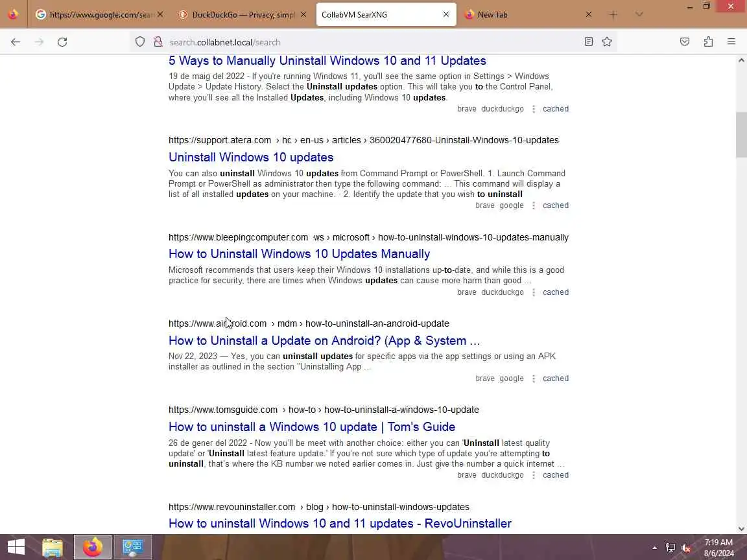Open Tom's Guide uninstall update link

coord(312,427)
